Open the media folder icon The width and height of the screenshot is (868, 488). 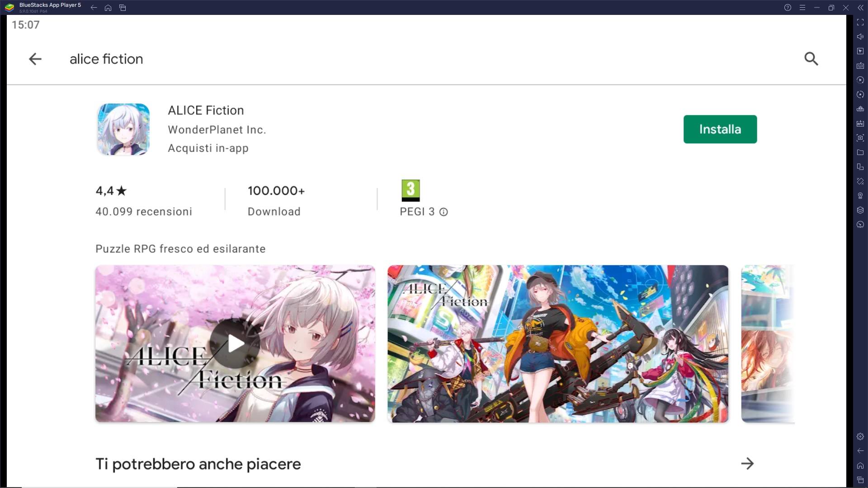click(860, 152)
